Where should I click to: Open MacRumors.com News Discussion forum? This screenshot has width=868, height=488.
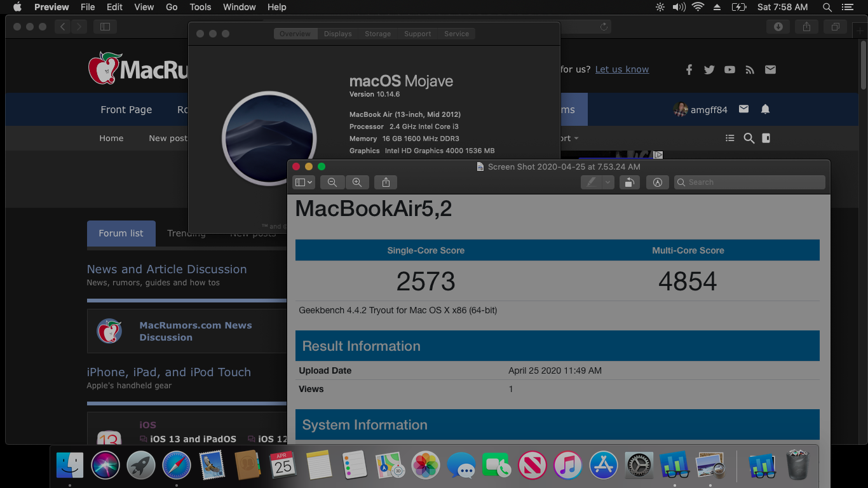point(196,331)
